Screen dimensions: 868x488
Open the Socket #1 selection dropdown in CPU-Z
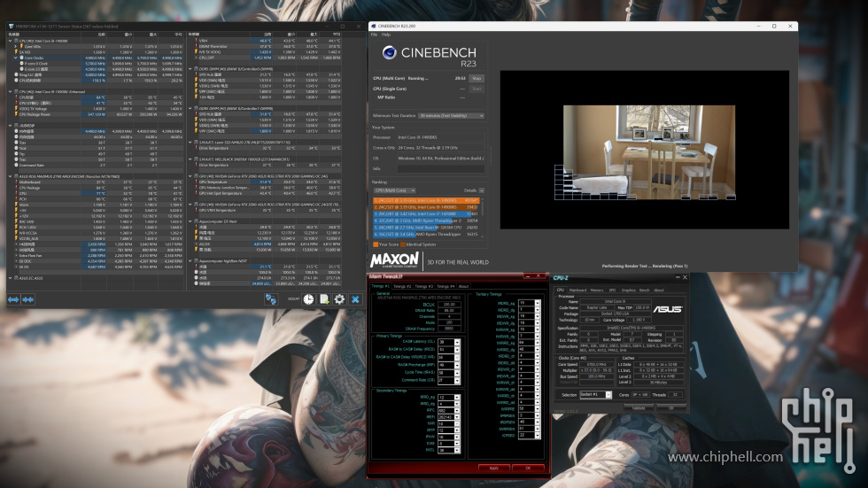click(x=608, y=394)
